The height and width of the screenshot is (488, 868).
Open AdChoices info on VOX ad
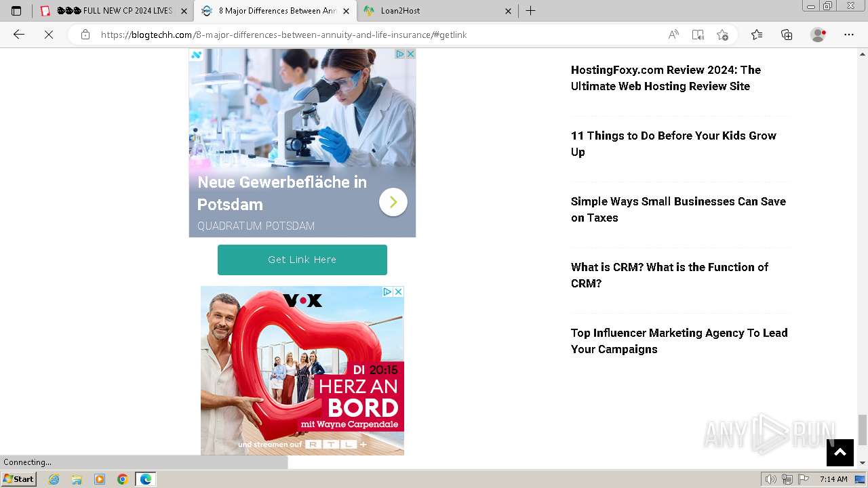tap(388, 291)
